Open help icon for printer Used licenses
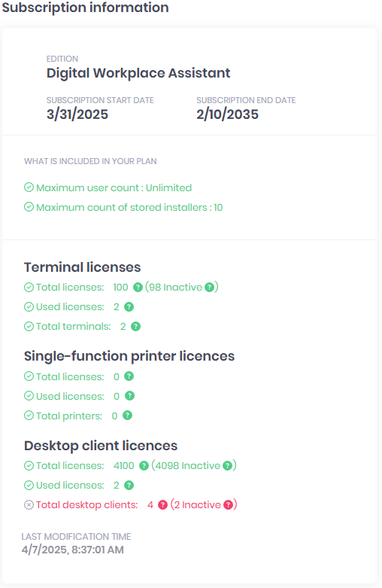Screen dimensions: 382x588 point(129,395)
